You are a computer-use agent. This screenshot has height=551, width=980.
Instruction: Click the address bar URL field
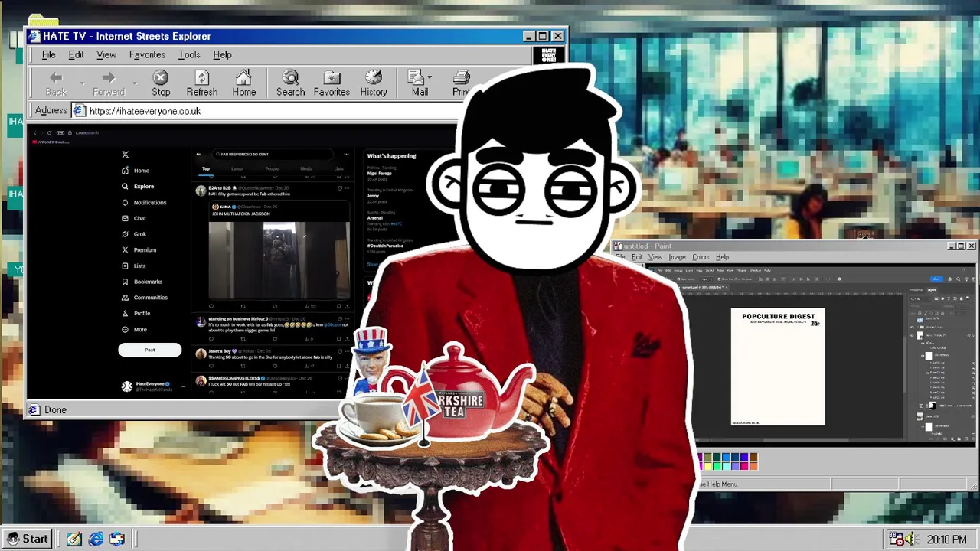tap(268, 111)
